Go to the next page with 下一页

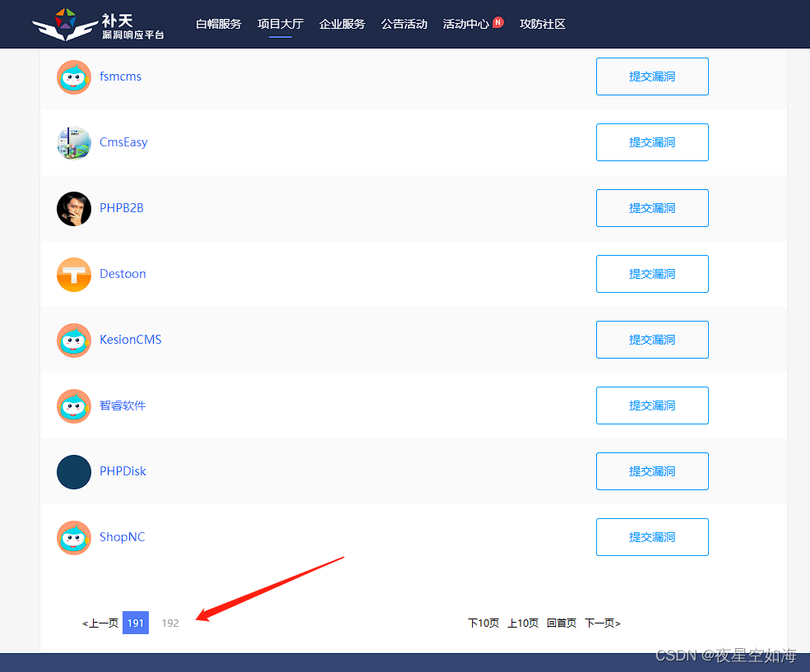pyautogui.click(x=603, y=623)
